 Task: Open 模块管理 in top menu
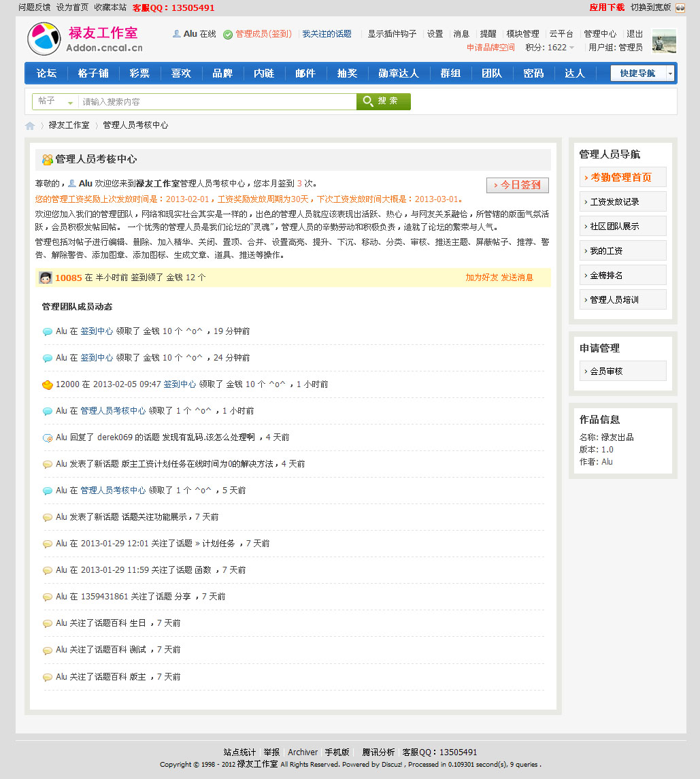522,34
